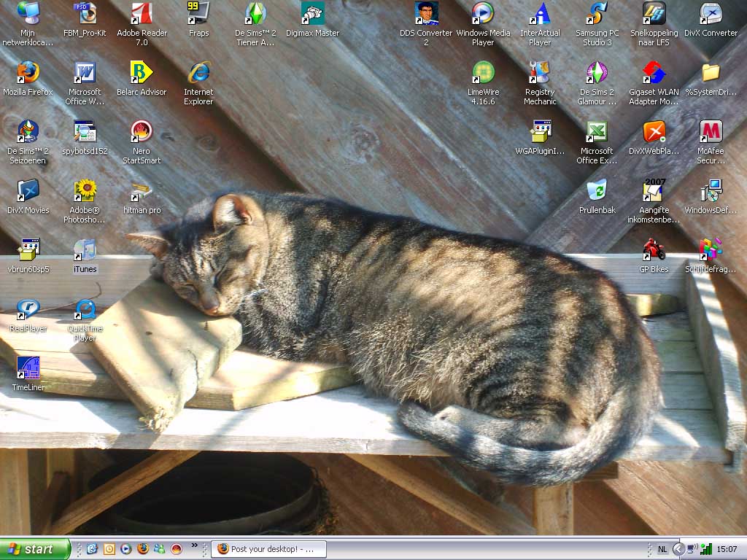
Task: Open Windows Messenger from quick launch
Action: pyautogui.click(x=159, y=549)
